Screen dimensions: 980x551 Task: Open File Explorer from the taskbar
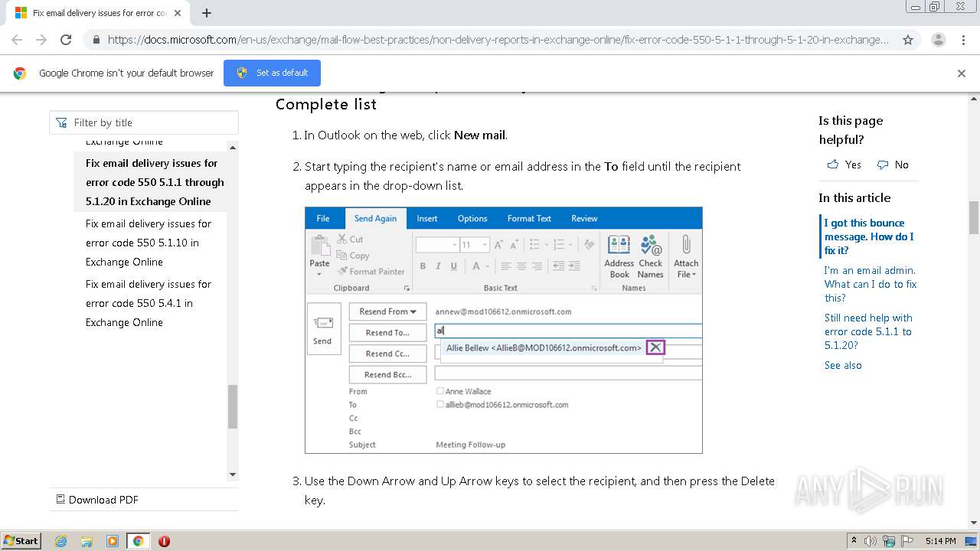point(87,541)
